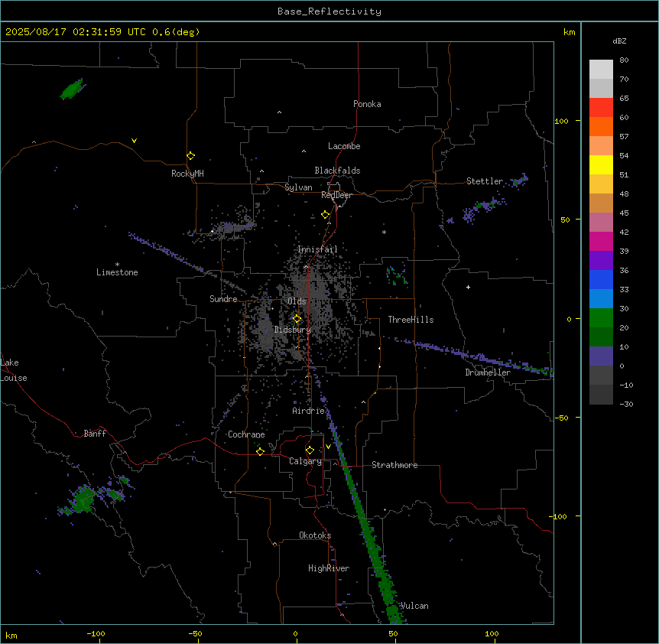The image size is (659, 644).
Task: Click the green radar echo cluster southwest of Banff
Action: [83, 500]
